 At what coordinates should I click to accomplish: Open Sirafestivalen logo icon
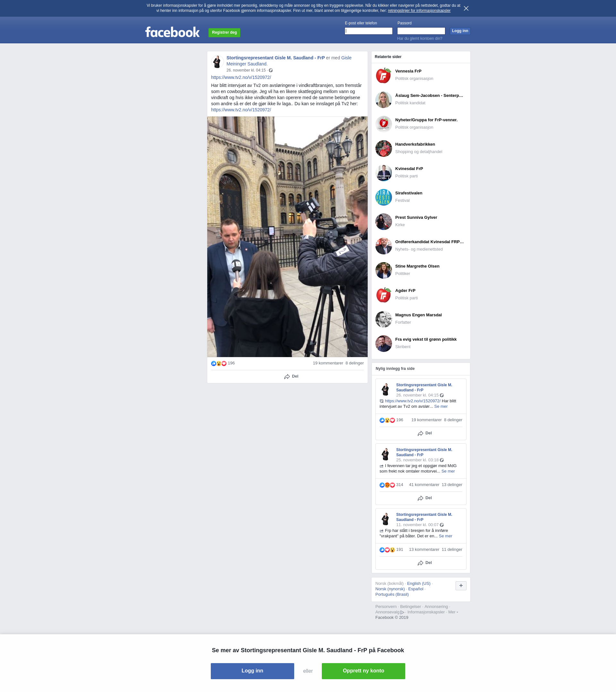click(383, 197)
